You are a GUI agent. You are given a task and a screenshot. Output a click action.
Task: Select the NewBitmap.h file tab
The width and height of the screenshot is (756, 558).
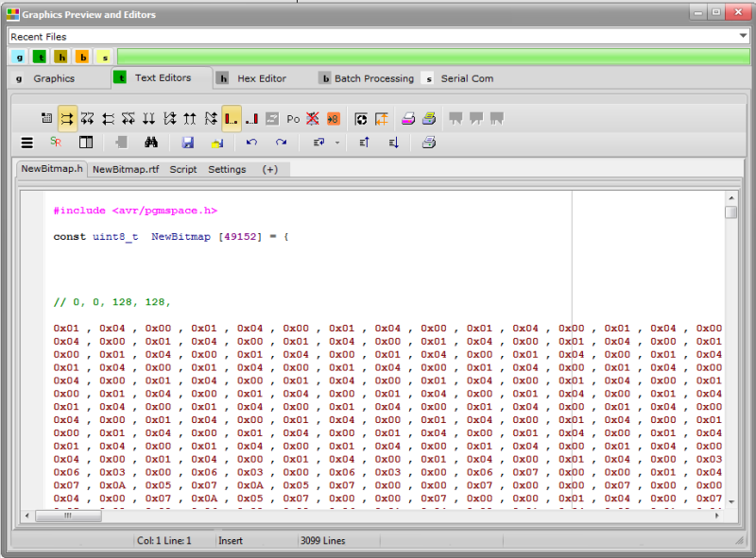[52, 169]
